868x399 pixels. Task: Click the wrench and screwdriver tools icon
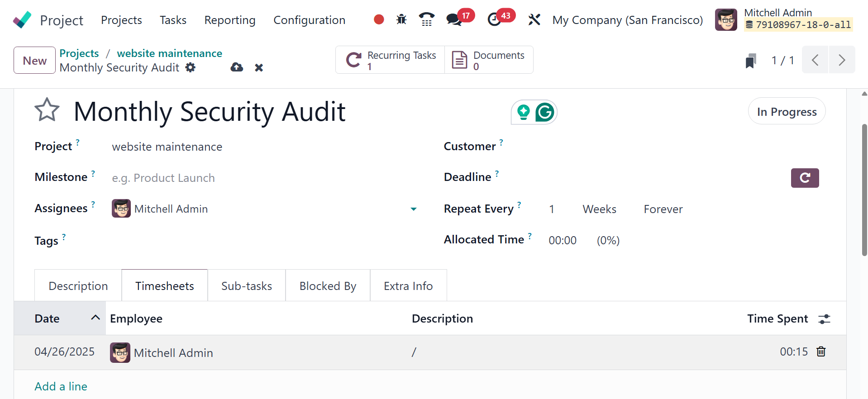[534, 19]
